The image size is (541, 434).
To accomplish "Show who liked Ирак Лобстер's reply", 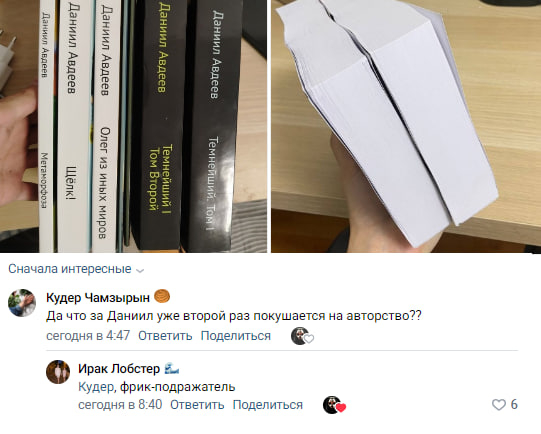I will pyautogui.click(x=334, y=405).
